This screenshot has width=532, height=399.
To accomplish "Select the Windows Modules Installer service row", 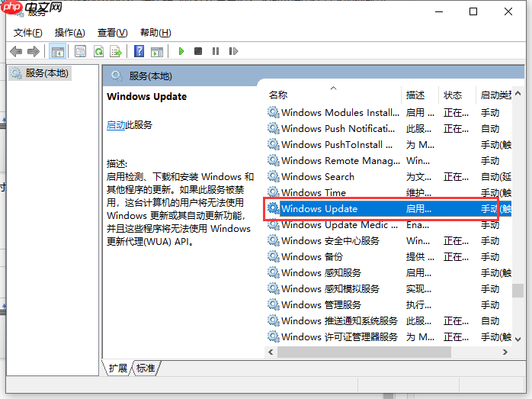I will pyautogui.click(x=389, y=112).
